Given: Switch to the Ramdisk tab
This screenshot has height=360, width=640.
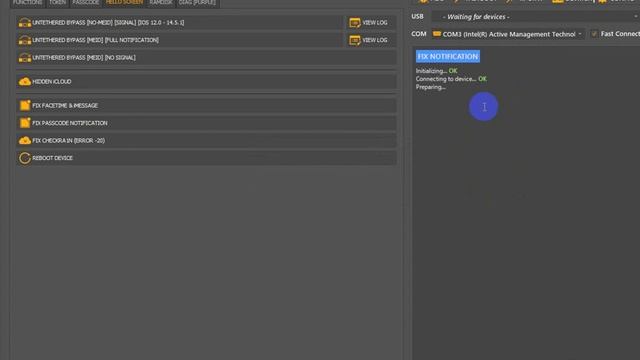Looking at the screenshot, I should point(161,3).
